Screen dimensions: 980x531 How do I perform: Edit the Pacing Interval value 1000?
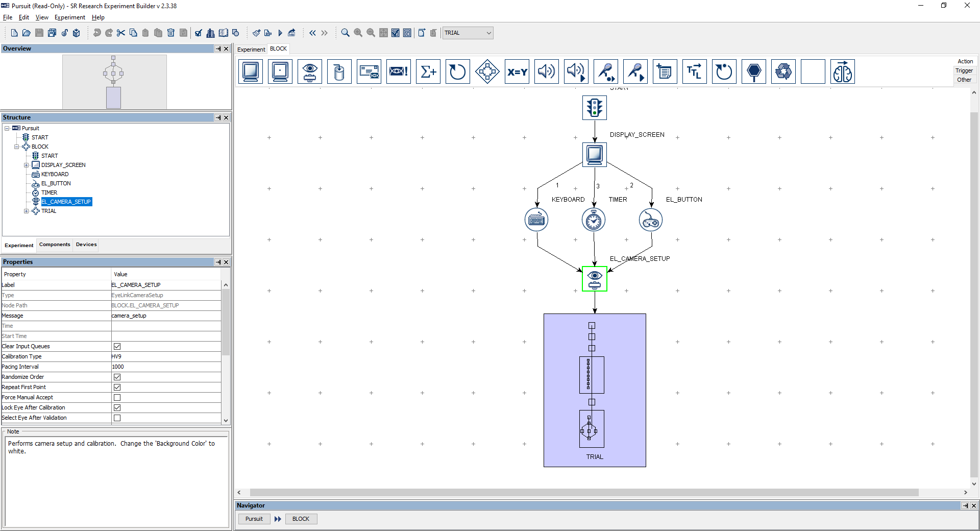[166, 367]
